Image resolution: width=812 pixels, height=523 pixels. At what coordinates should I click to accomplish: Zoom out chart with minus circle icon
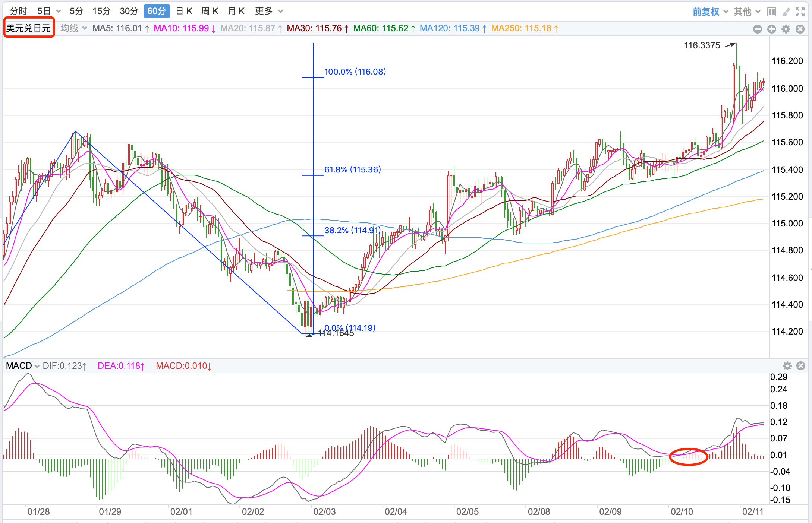tap(757, 29)
